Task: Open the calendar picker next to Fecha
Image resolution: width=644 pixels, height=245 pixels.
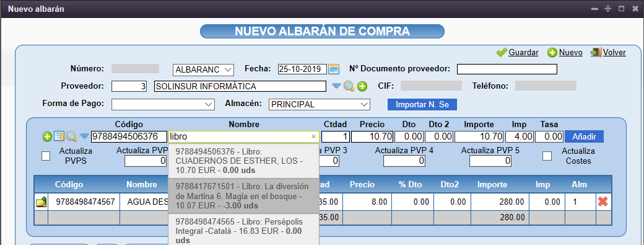Action: click(x=334, y=69)
